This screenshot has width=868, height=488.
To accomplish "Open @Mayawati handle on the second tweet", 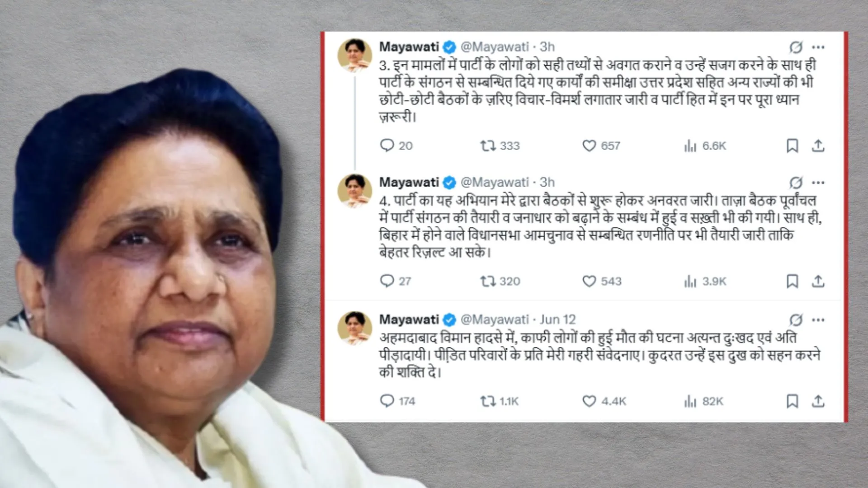I will tap(495, 182).
